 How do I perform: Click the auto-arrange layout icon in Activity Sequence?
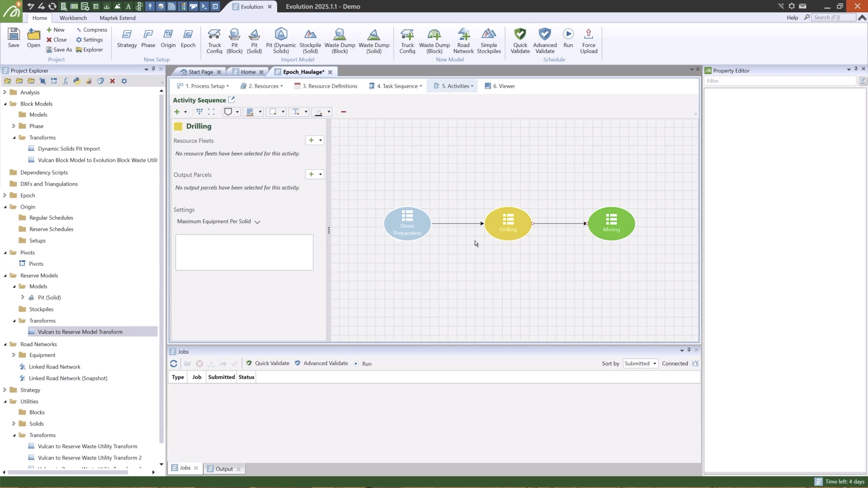tap(199, 112)
